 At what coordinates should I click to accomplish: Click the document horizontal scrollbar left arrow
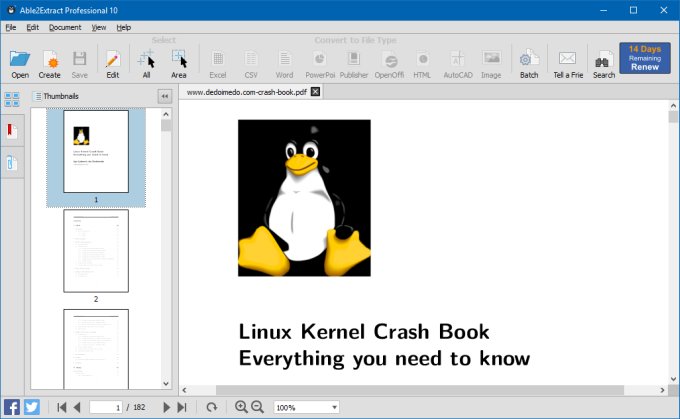tap(185, 390)
